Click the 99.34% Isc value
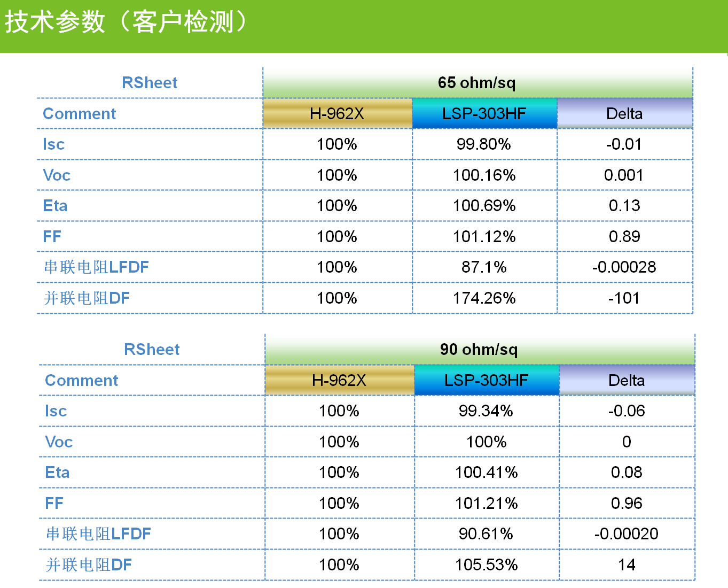The width and height of the screenshot is (728, 588). (486, 411)
